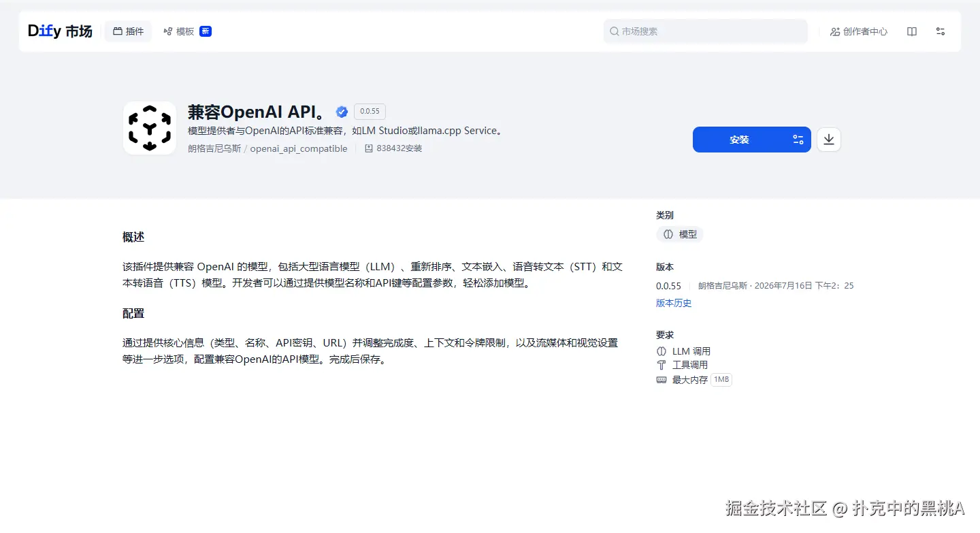Open the 插件 tab

coord(128,31)
